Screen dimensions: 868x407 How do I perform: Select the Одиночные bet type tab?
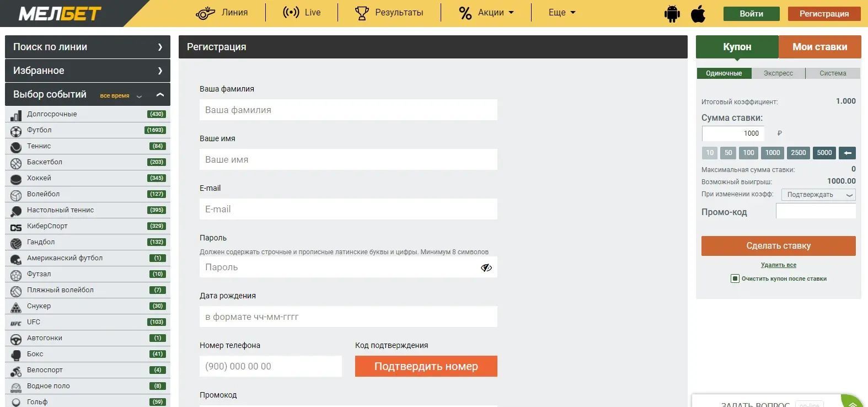pyautogui.click(x=724, y=73)
